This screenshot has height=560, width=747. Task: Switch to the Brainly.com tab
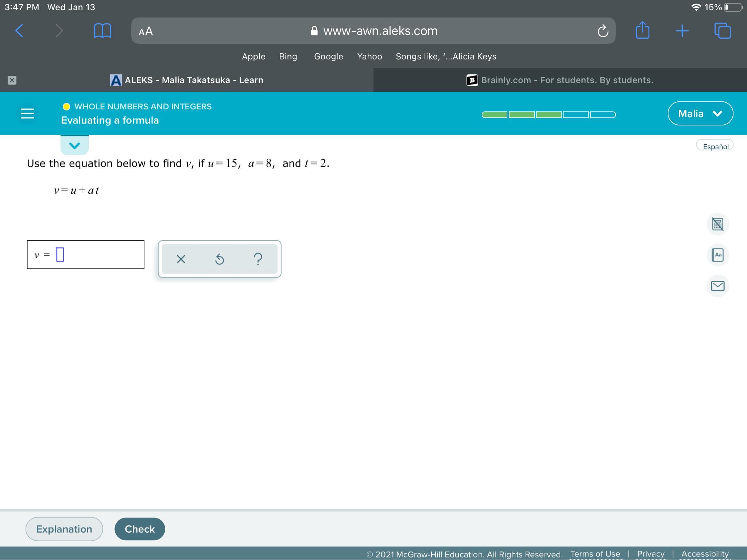[560, 80]
